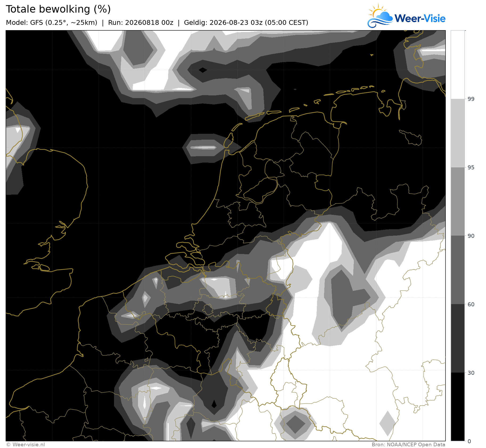486x448 pixels.
Task: Select the dark gray 60-90% colorbar segment
Action: click(x=458, y=270)
